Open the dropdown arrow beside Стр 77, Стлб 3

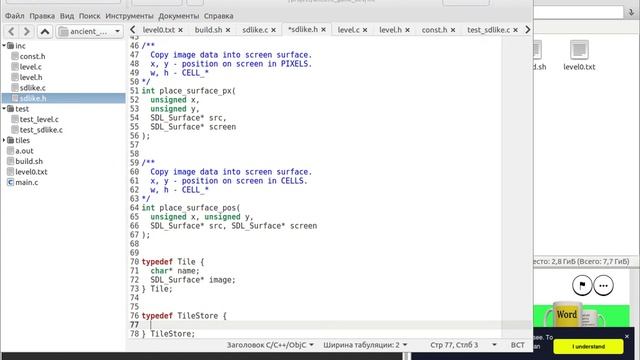pyautogui.click(x=494, y=345)
